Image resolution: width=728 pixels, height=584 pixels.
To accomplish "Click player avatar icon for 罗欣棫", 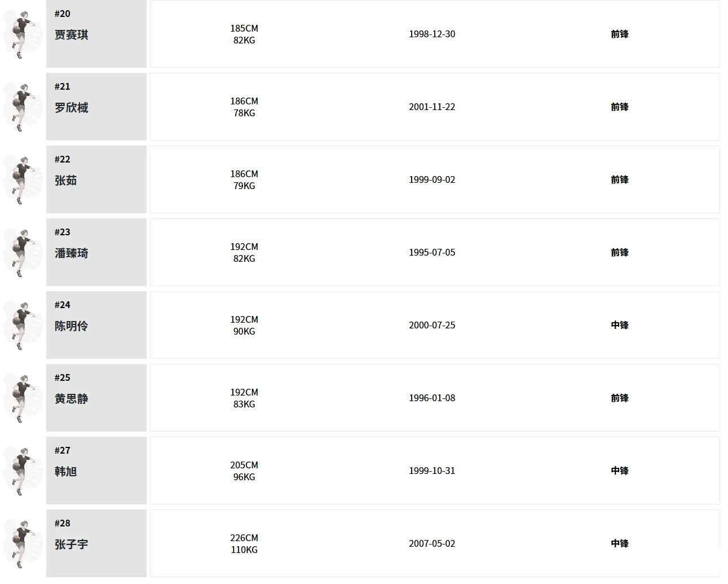I will [23, 107].
